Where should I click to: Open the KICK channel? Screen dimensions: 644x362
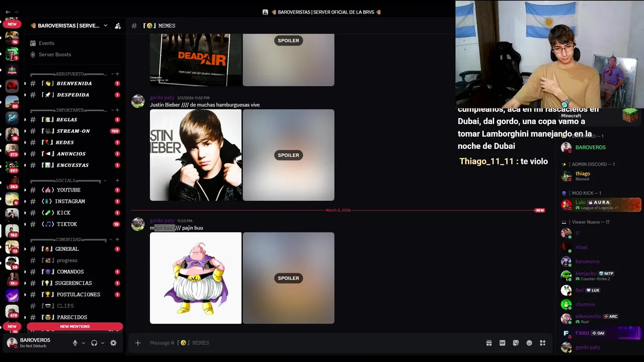[75, 213]
